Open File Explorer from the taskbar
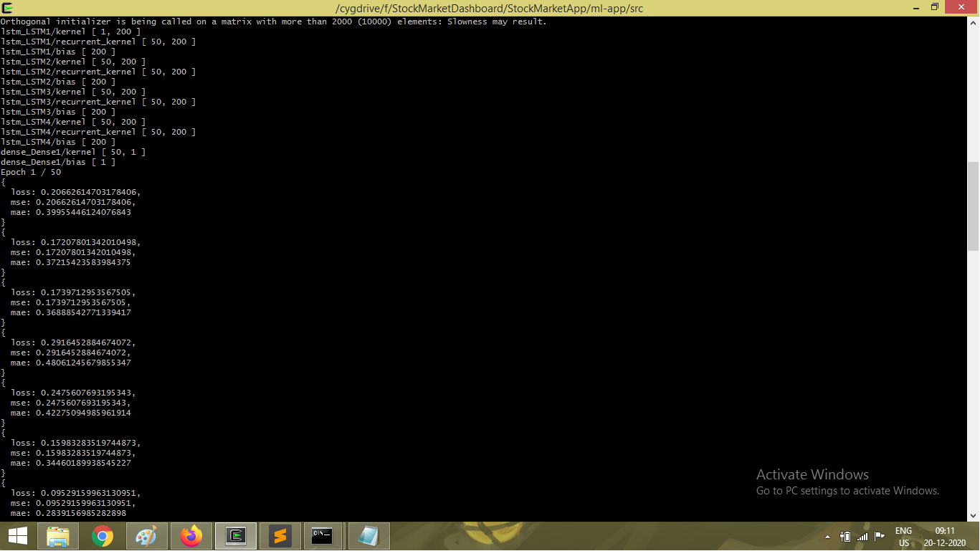Image resolution: width=980 pixels, height=551 pixels. tap(59, 536)
